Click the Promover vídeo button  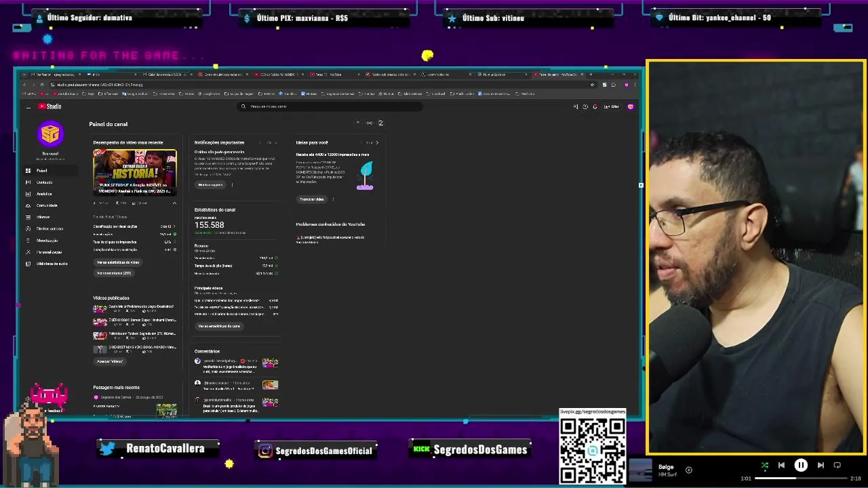click(312, 199)
